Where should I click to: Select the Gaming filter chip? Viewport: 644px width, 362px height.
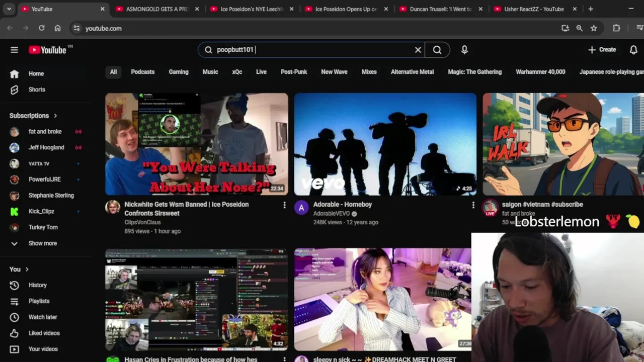(x=179, y=72)
